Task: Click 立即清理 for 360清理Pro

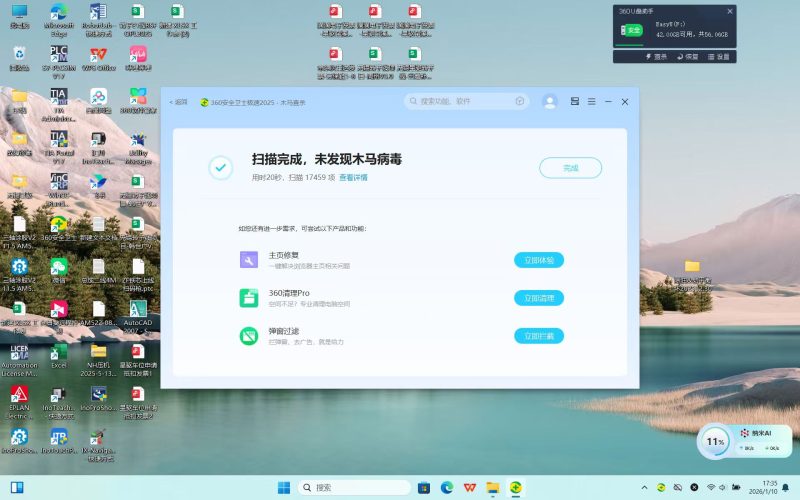Action: coord(539,298)
